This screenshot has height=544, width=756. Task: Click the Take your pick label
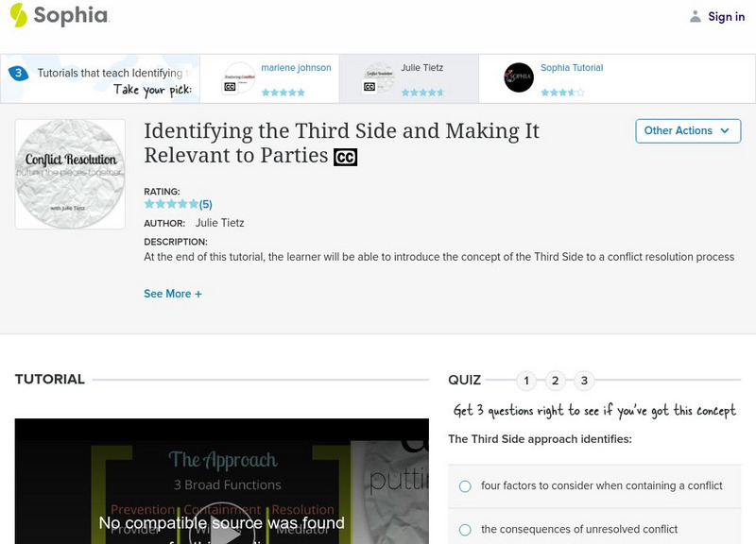click(x=152, y=90)
